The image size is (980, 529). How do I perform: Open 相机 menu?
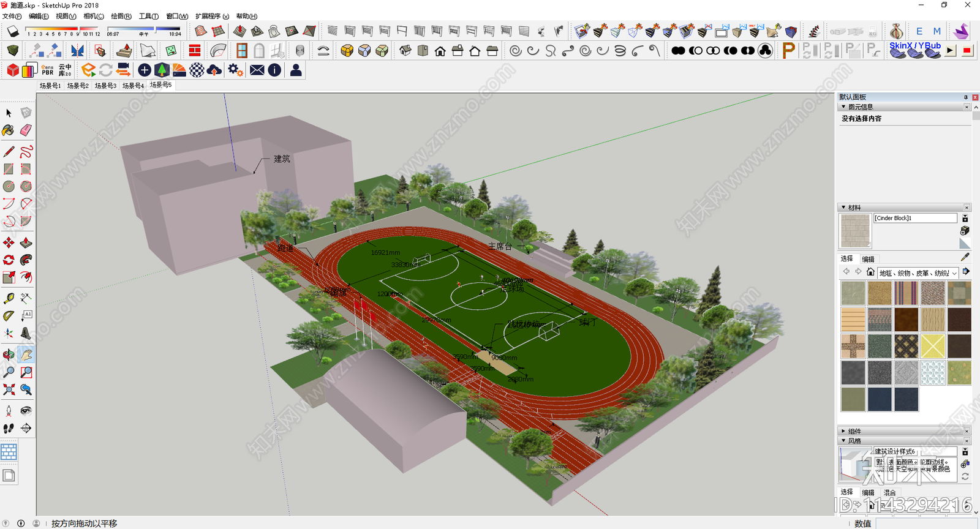(x=94, y=17)
